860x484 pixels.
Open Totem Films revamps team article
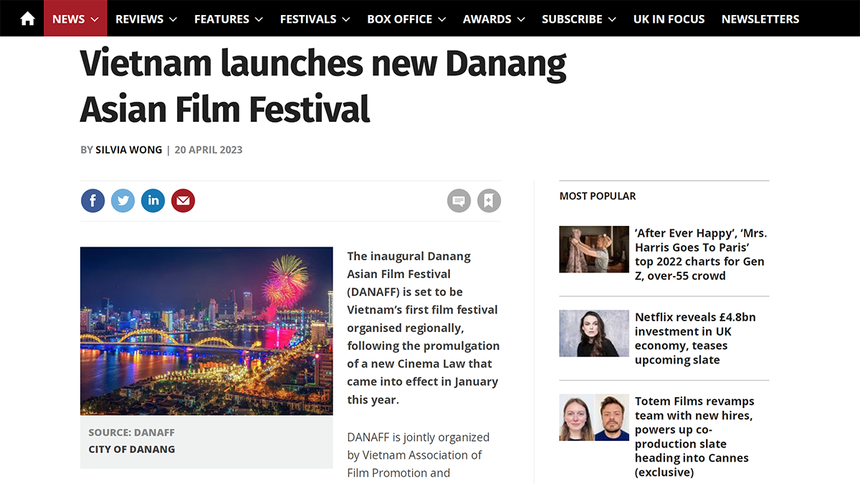tap(695, 436)
